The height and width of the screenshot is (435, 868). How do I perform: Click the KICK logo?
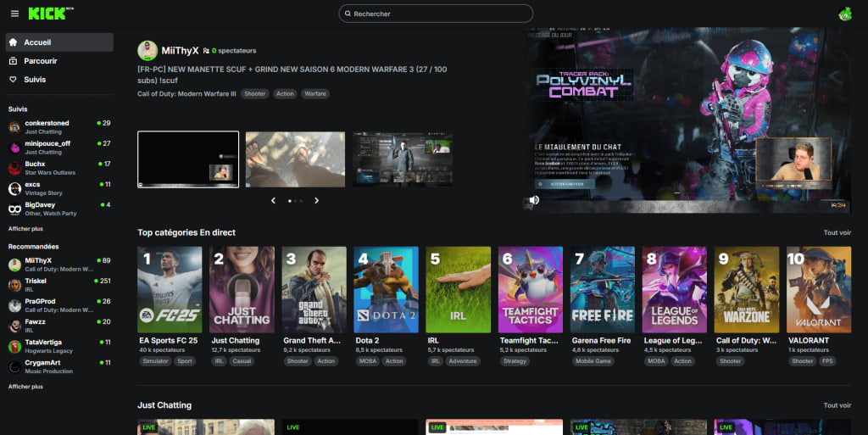50,14
